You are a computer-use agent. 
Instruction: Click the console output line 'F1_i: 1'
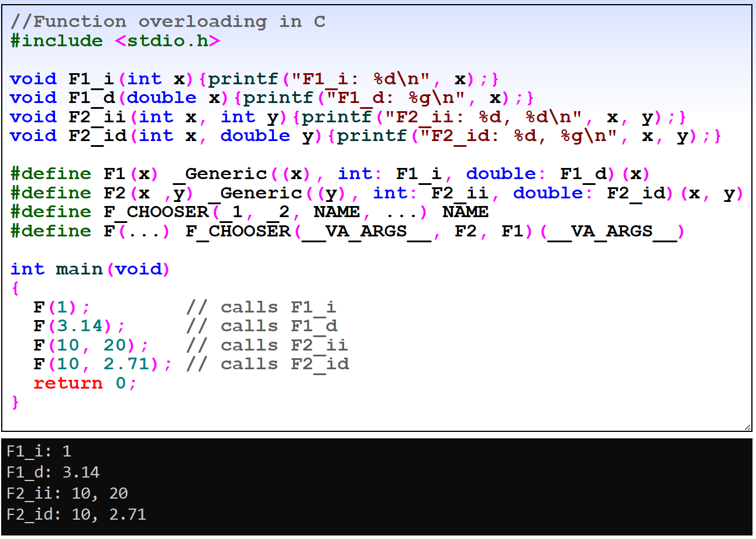(x=39, y=451)
